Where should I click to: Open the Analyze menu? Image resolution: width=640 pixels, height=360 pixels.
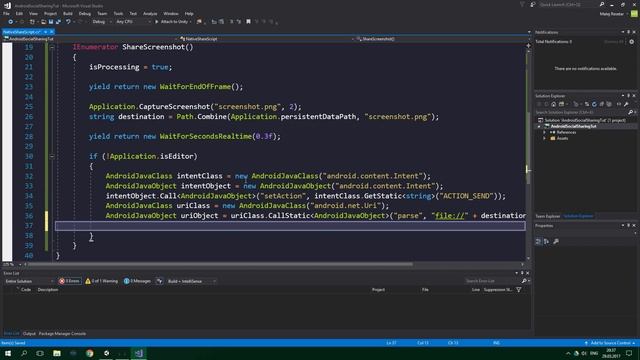point(150,13)
